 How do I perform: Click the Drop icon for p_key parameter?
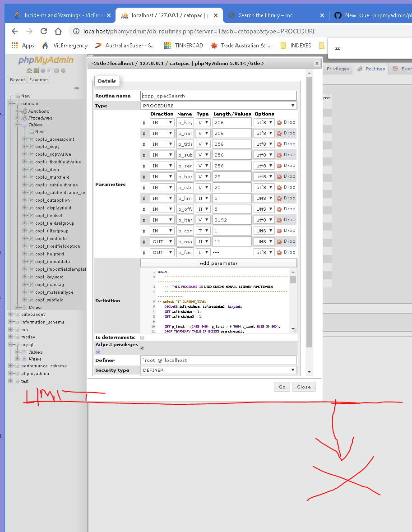(x=279, y=122)
